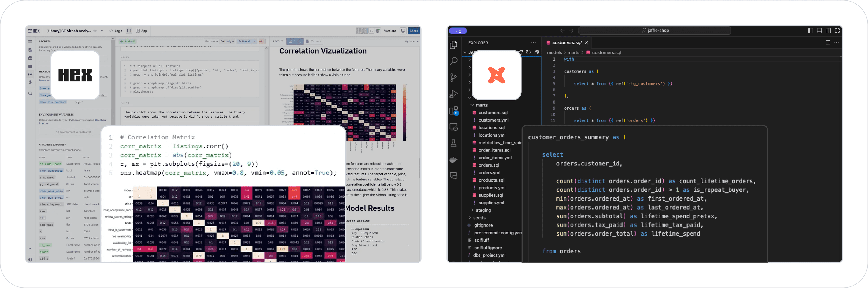Refresh the Explorer file tree
868x288 pixels.
pos(528,52)
